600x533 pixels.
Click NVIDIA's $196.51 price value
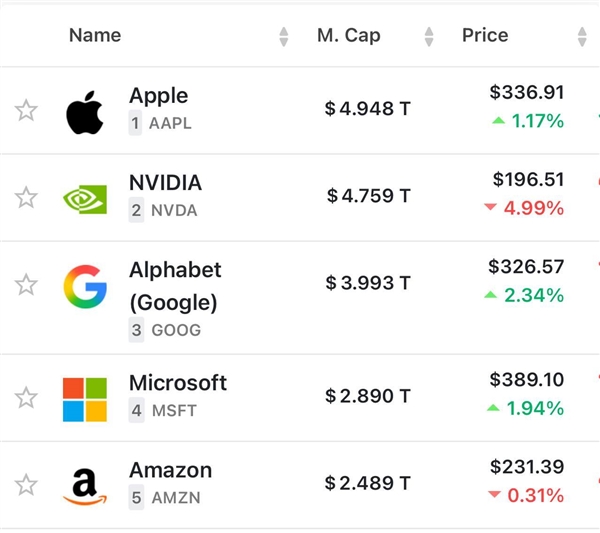(x=528, y=179)
